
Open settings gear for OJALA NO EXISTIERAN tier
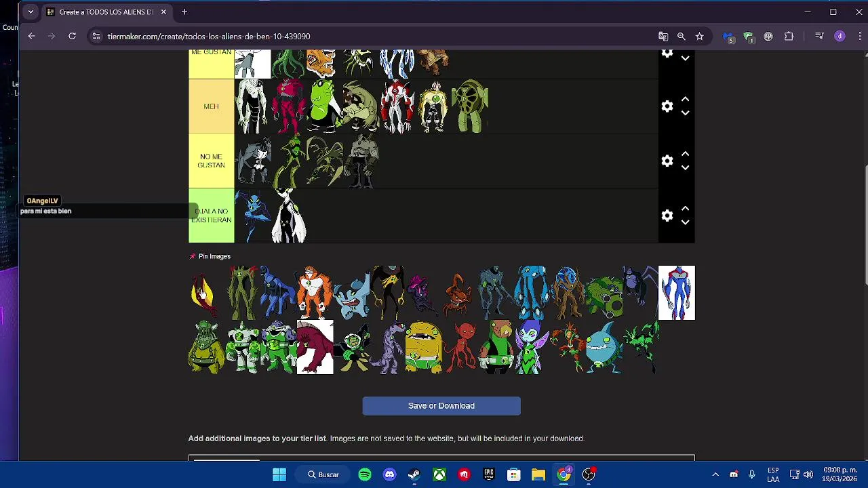667,216
